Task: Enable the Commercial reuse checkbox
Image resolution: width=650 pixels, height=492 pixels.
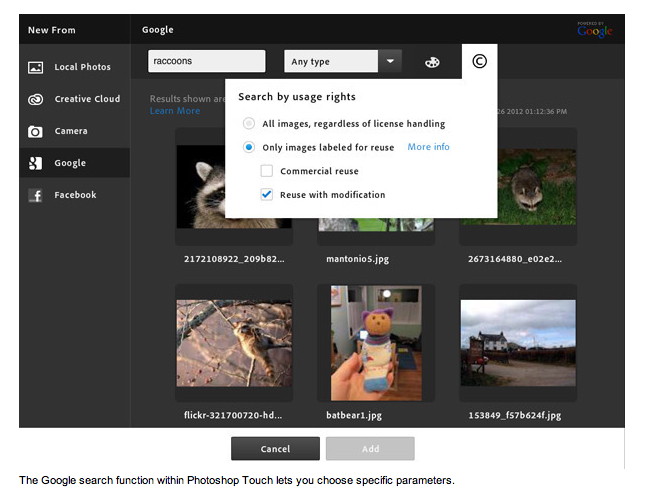Action: pos(267,171)
